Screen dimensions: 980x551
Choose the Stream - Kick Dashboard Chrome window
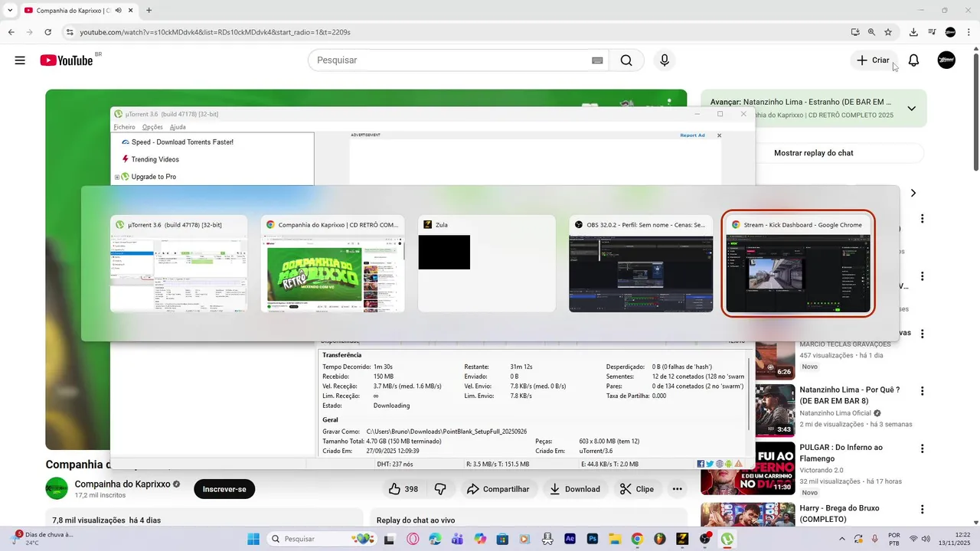pos(798,264)
